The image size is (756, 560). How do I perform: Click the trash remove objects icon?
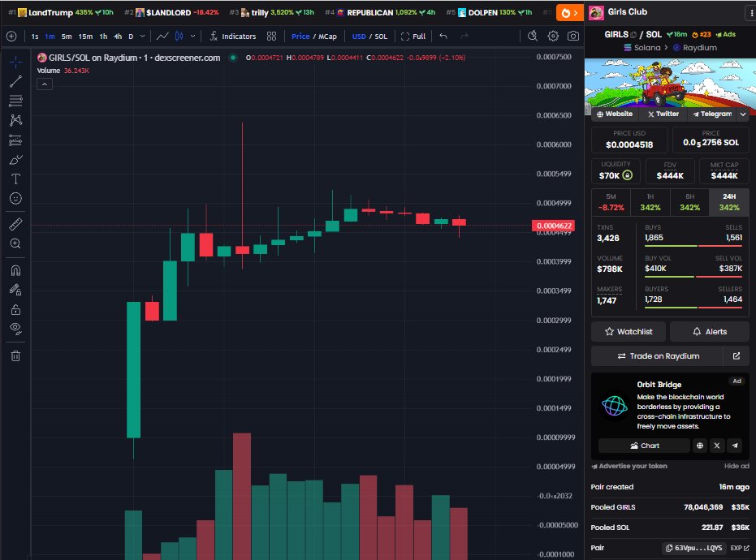(15, 355)
